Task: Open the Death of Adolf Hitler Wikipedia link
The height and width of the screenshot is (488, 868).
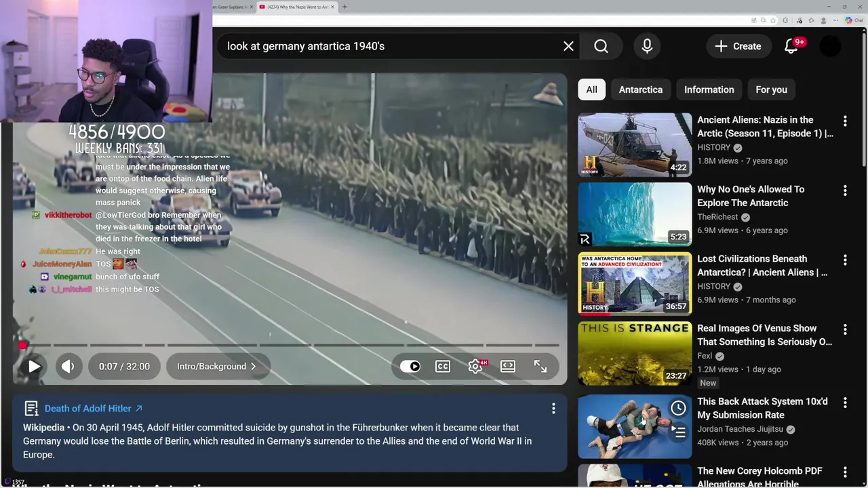Action: [94, 409]
